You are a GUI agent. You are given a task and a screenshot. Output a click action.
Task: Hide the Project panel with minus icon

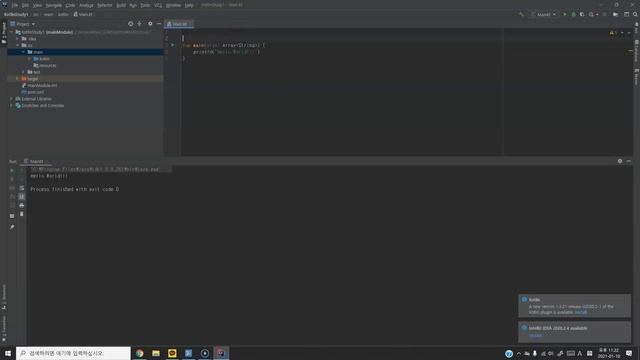(159, 24)
